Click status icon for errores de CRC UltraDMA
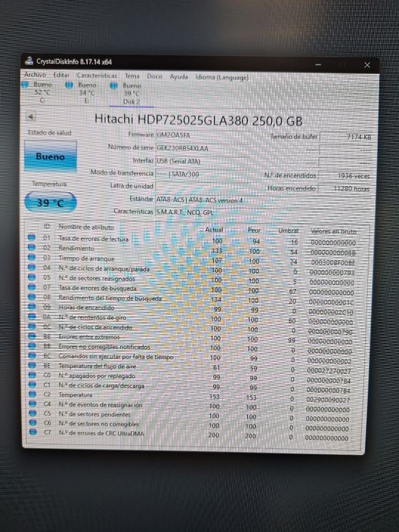The width and height of the screenshot is (399, 532). (x=33, y=432)
